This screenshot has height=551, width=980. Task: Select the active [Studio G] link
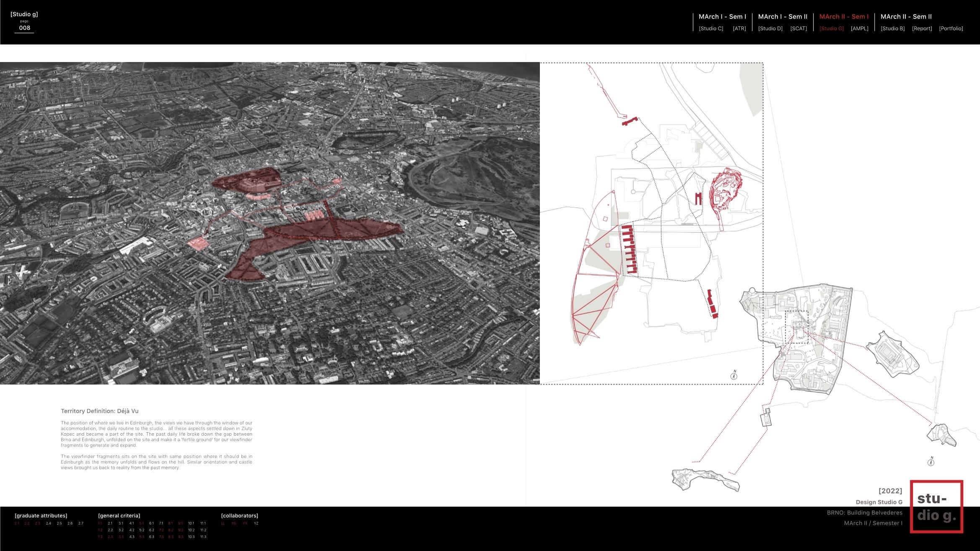coord(831,29)
